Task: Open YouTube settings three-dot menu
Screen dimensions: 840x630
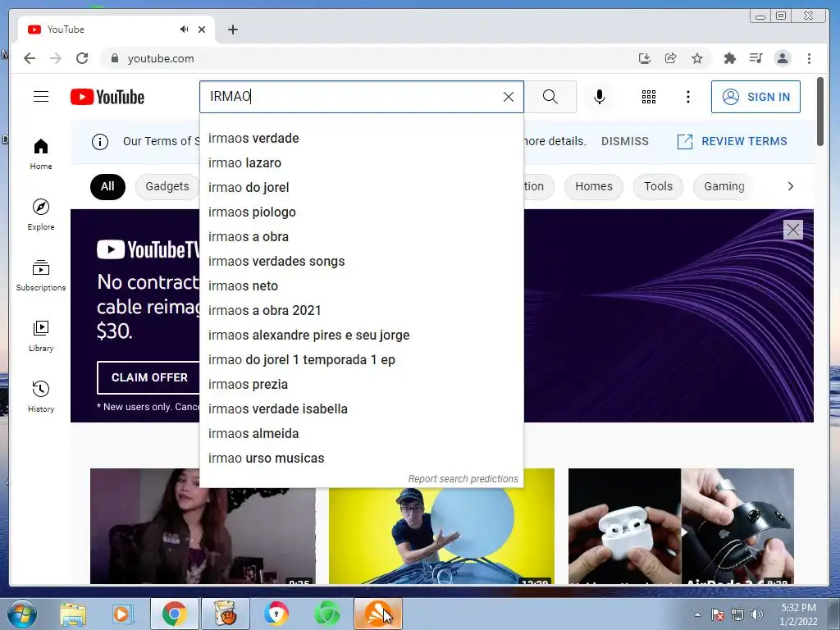Action: [688, 97]
